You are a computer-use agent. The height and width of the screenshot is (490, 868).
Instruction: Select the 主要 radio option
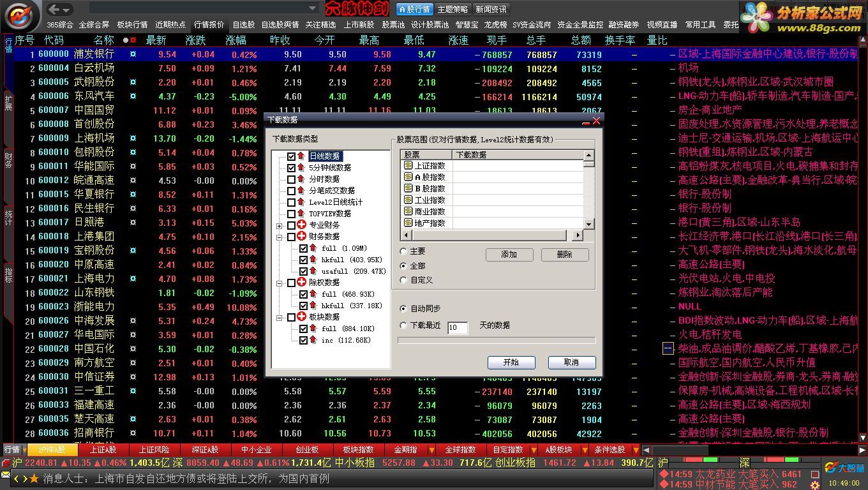point(403,251)
